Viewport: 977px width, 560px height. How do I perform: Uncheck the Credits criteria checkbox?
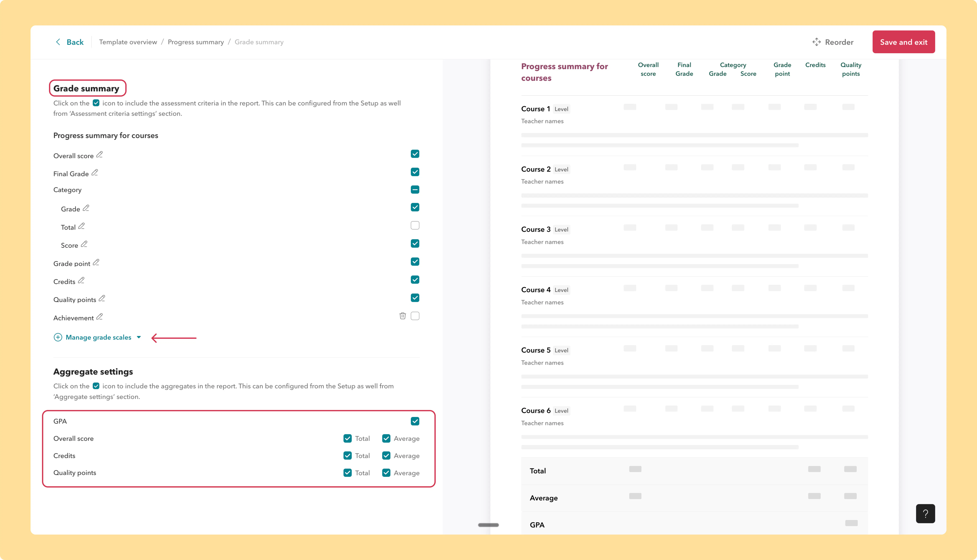(415, 280)
